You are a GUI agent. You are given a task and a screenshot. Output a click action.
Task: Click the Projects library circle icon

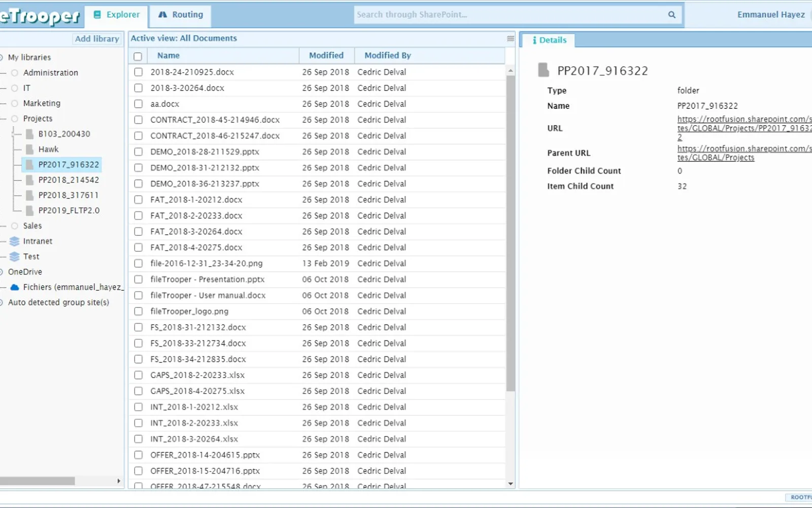(x=15, y=118)
